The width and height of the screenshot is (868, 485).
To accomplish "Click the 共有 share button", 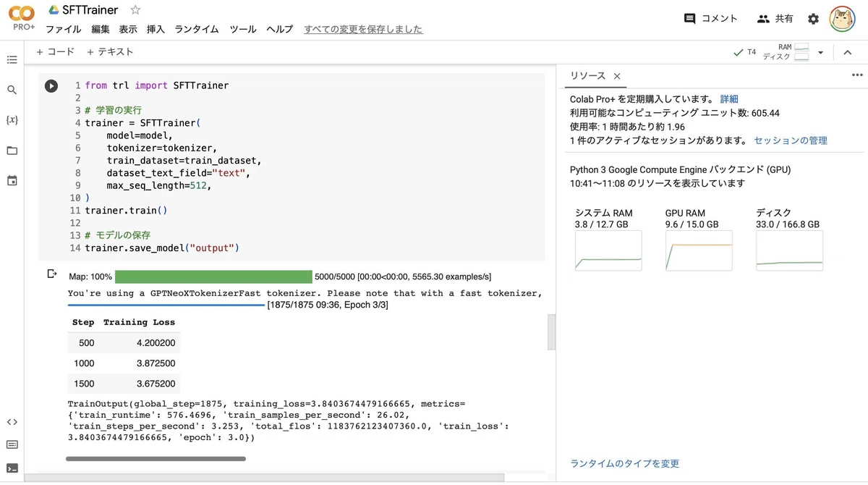I will click(775, 19).
